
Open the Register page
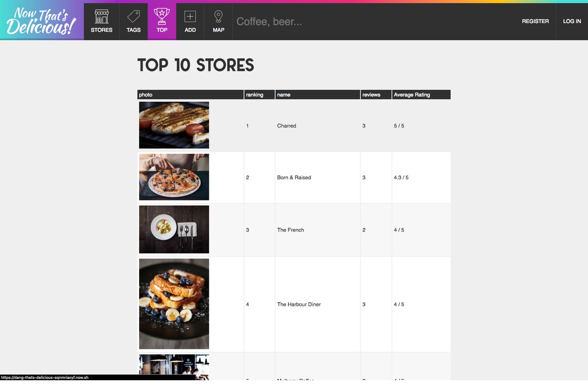535,22
